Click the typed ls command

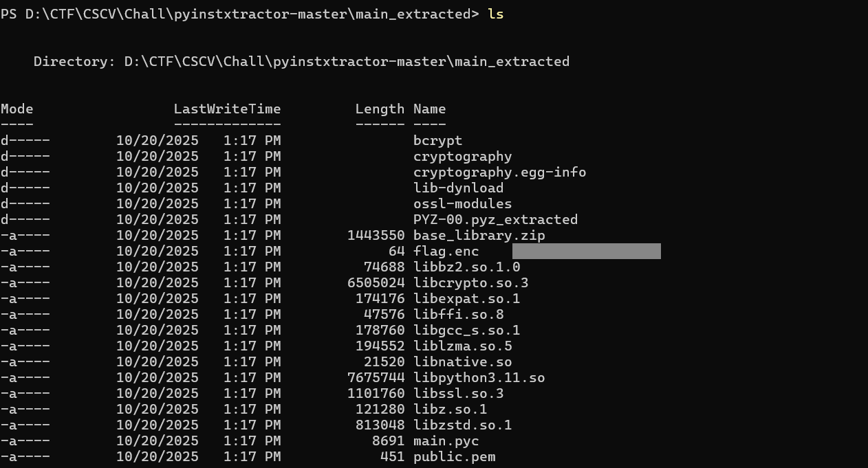pos(495,14)
